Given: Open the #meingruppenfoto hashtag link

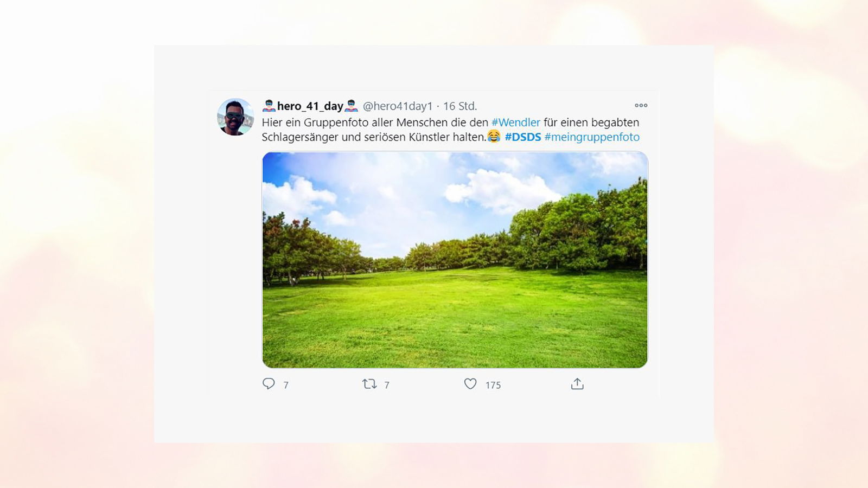Looking at the screenshot, I should click(x=592, y=137).
